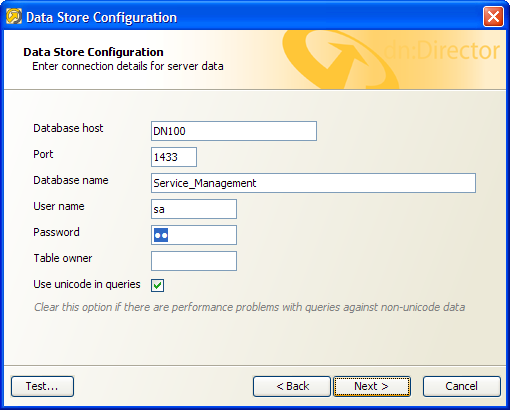Viewport: 510px width, 410px height.
Task: Uncheck the Use unicode in queries checkbox
Action: coord(157,285)
